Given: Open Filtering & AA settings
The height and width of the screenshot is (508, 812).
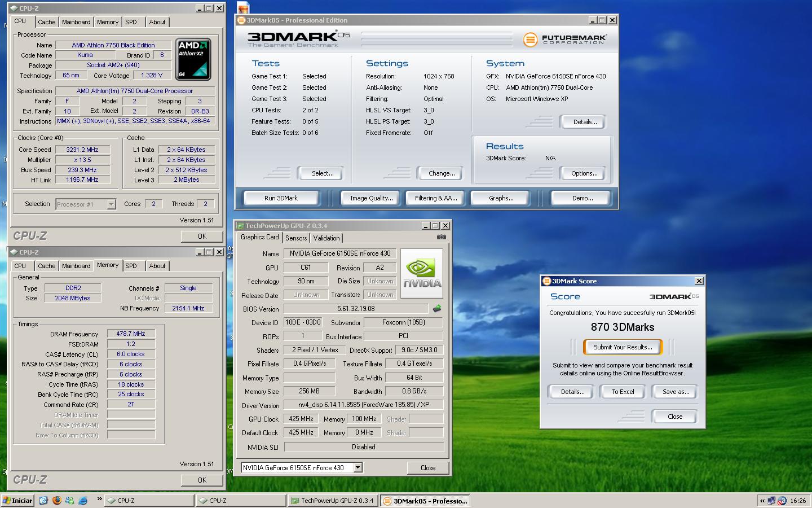Looking at the screenshot, I should tap(436, 198).
